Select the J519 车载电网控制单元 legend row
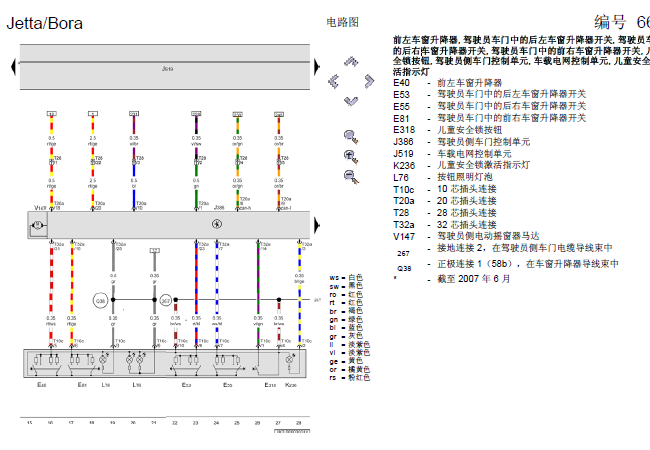 pyautogui.click(x=452, y=154)
